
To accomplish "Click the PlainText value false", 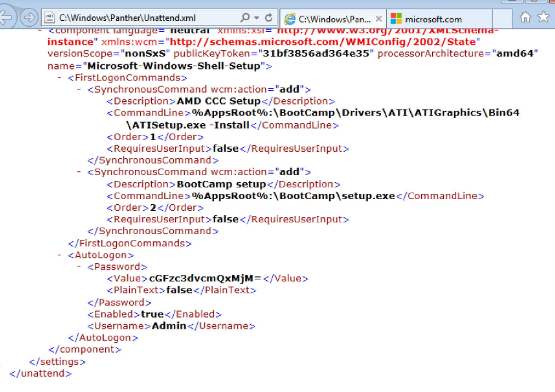I will [179, 290].
